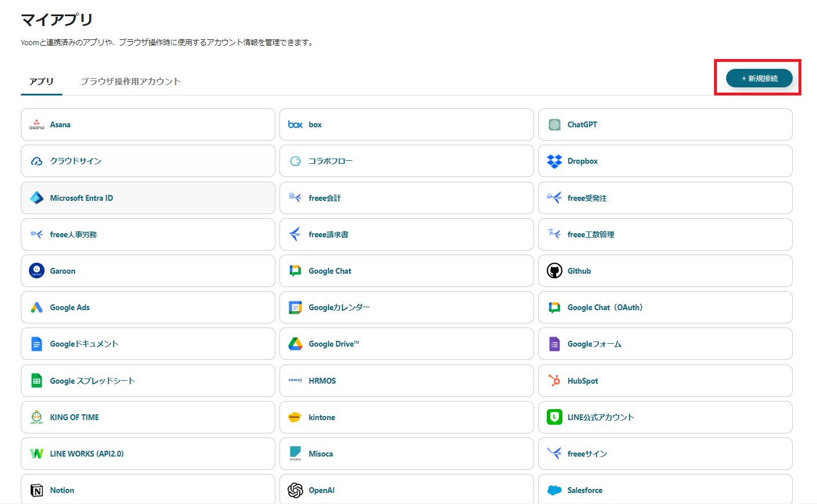Select the Google スプレッドシート entry
817x504 pixels.
point(148,381)
